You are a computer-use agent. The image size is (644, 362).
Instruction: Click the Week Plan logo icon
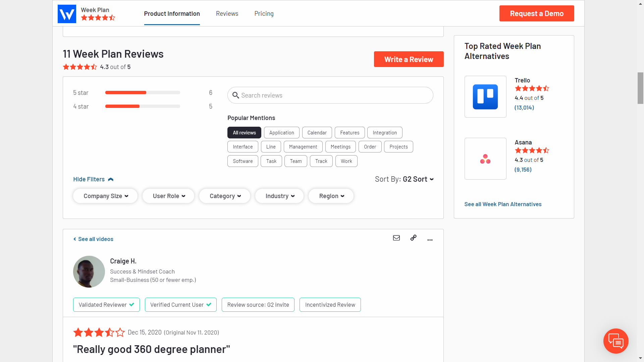coord(67,14)
